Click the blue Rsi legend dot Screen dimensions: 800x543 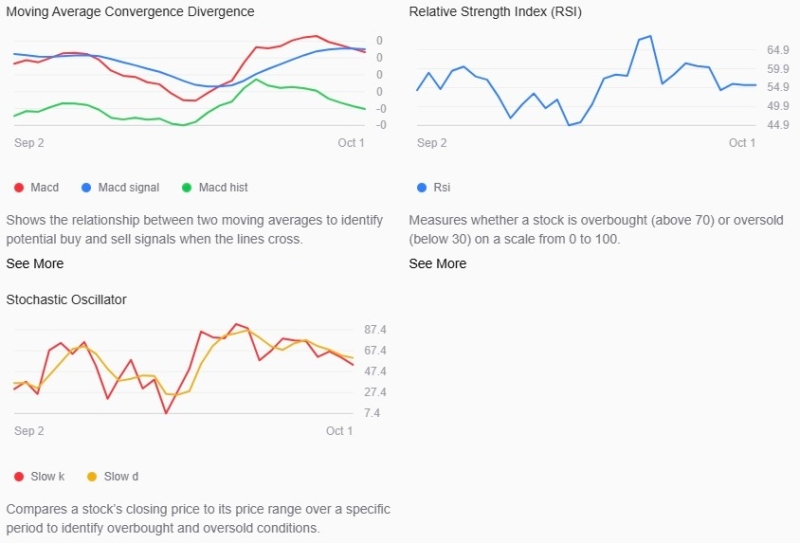tap(421, 188)
